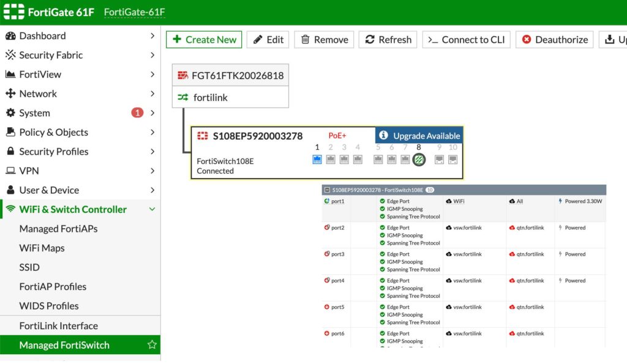Select port 10 icon on switch faceplate
The image size is (627, 364).
(x=452, y=160)
